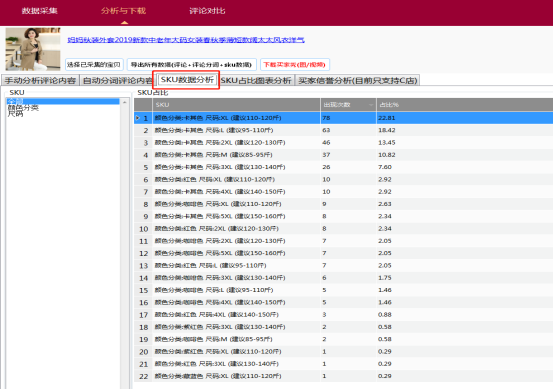Switch to 评论对比 top menu
Viewport: 554px width, 390px height.
207,11
